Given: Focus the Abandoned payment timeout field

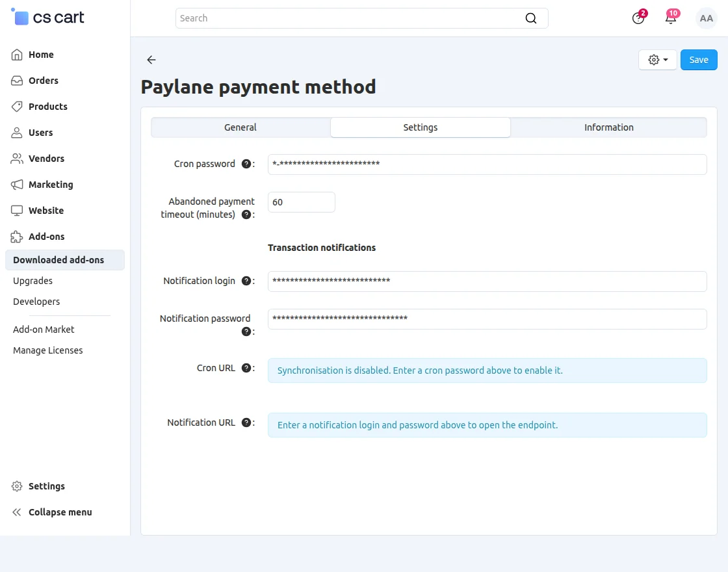Looking at the screenshot, I should 302,202.
